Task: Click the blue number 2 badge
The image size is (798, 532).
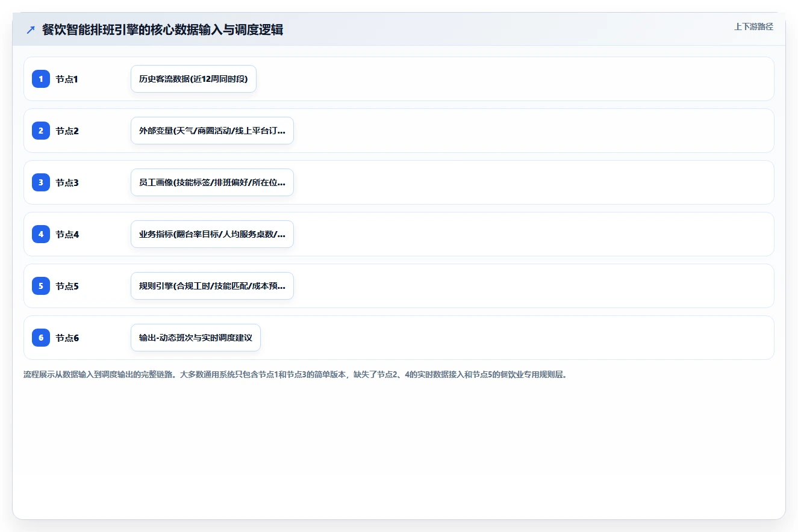Action: pyautogui.click(x=41, y=131)
